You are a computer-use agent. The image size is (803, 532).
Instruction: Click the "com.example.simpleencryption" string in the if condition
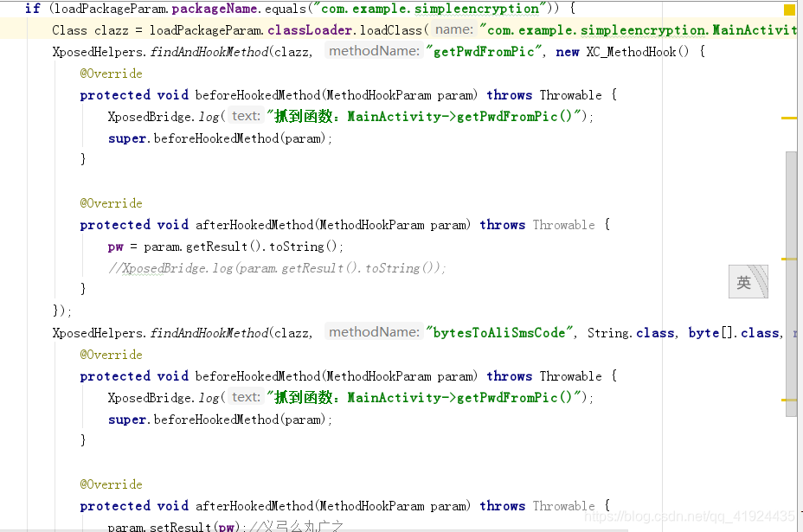(x=431, y=9)
